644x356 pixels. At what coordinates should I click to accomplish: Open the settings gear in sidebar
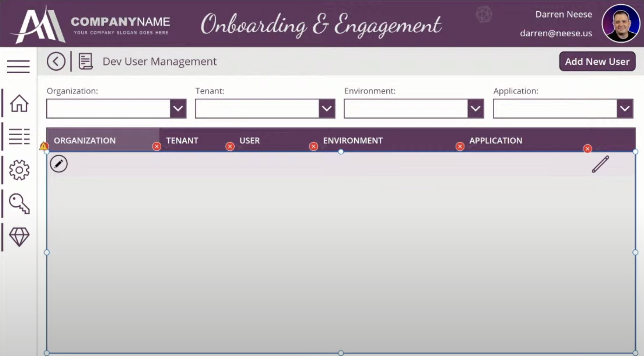coord(19,170)
